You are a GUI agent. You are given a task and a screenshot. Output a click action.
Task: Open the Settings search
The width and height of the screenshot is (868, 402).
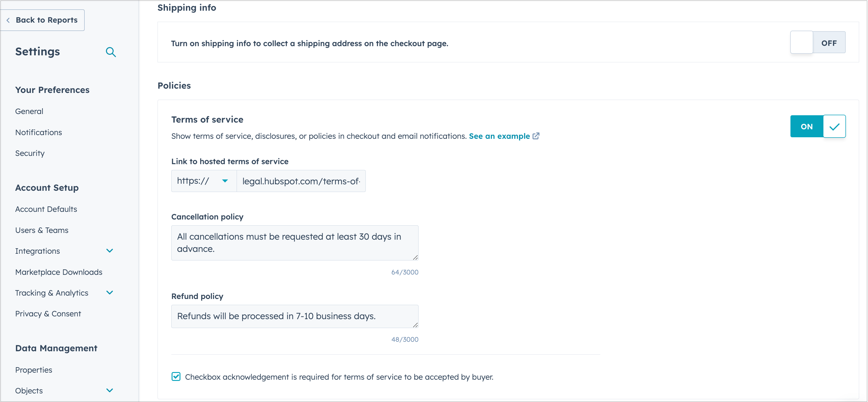pyautogui.click(x=111, y=52)
